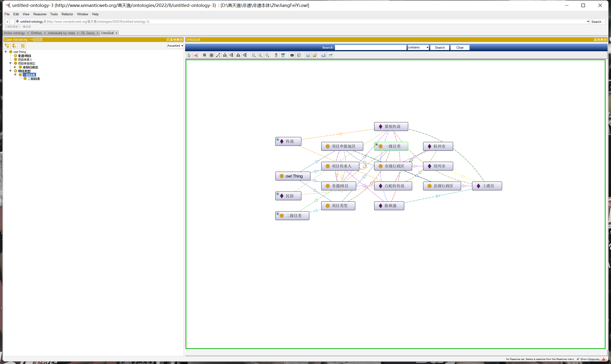The width and height of the screenshot is (611, 364).
Task: Click the save graph floppy icon
Action: (x=308, y=55)
